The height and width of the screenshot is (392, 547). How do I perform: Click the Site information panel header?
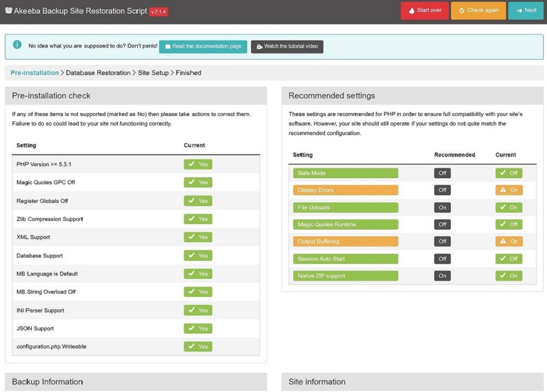click(x=412, y=382)
